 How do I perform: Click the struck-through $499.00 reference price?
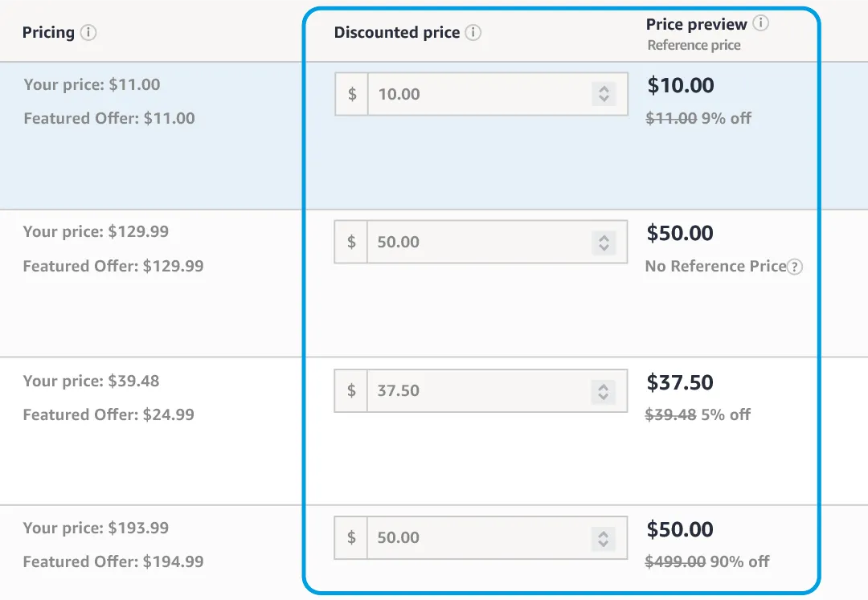coord(675,561)
